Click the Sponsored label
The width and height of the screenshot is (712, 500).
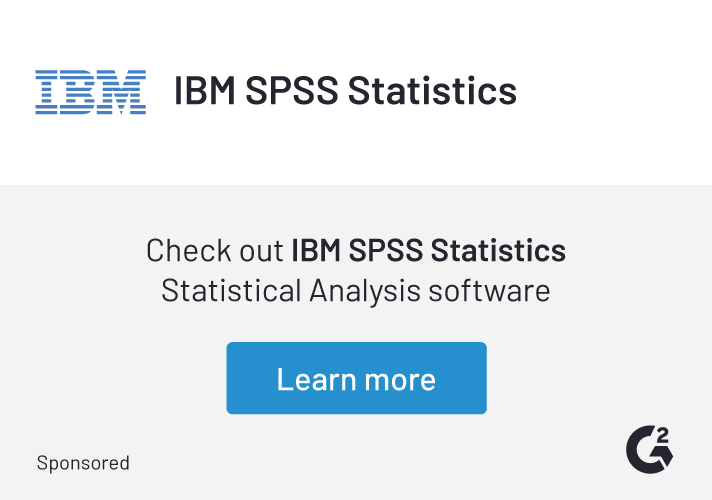point(83,463)
